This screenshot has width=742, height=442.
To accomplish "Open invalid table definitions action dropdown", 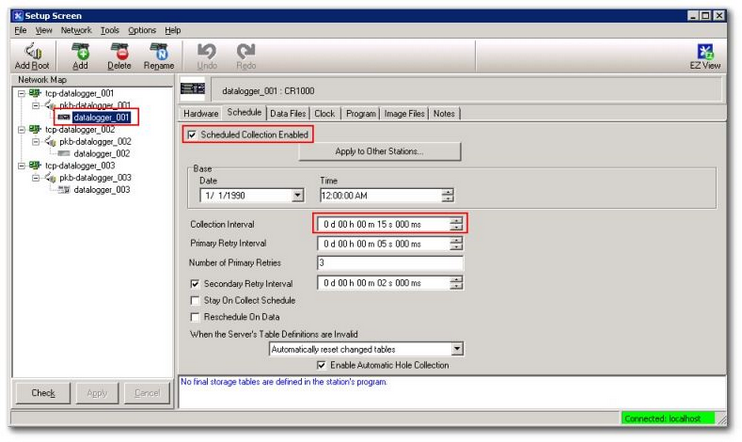I will pyautogui.click(x=457, y=349).
